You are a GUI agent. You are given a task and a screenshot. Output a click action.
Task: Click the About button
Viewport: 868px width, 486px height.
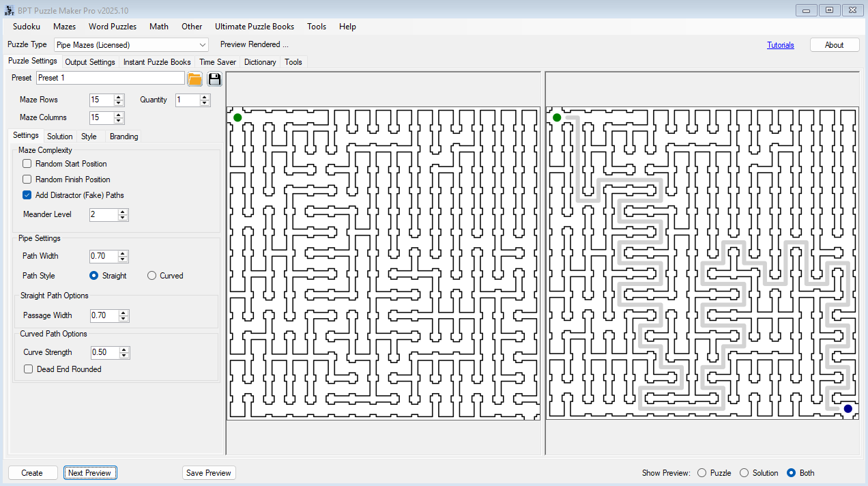point(834,45)
